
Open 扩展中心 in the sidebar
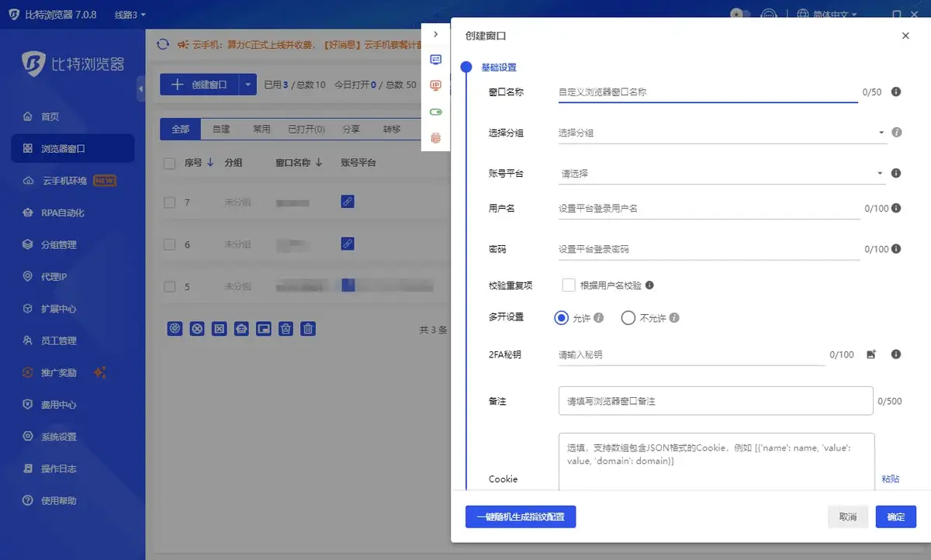49,309
